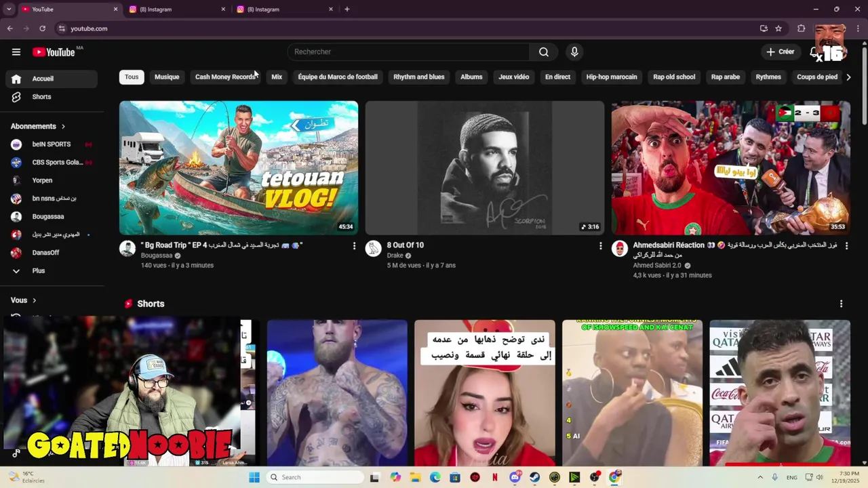Viewport: 868px width, 488px height.
Task: Play the Ahmedsabiri Réaction thumbnail
Action: pos(731,168)
